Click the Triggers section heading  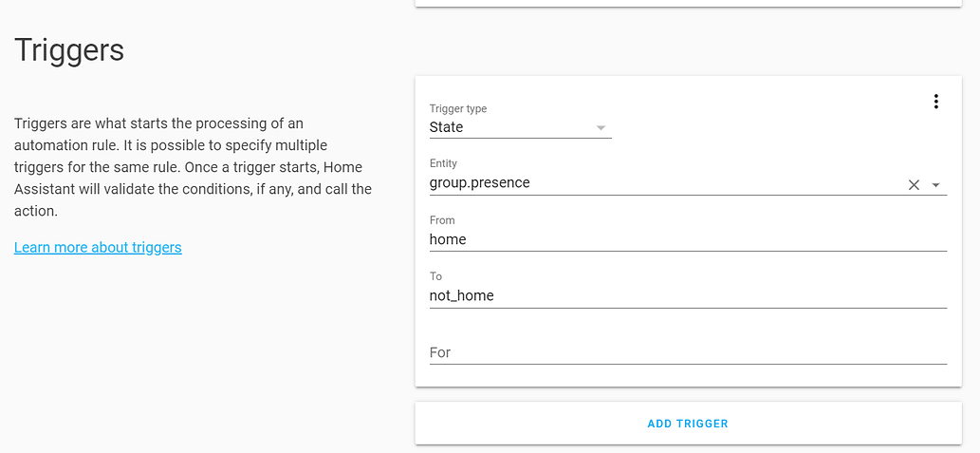[x=69, y=49]
